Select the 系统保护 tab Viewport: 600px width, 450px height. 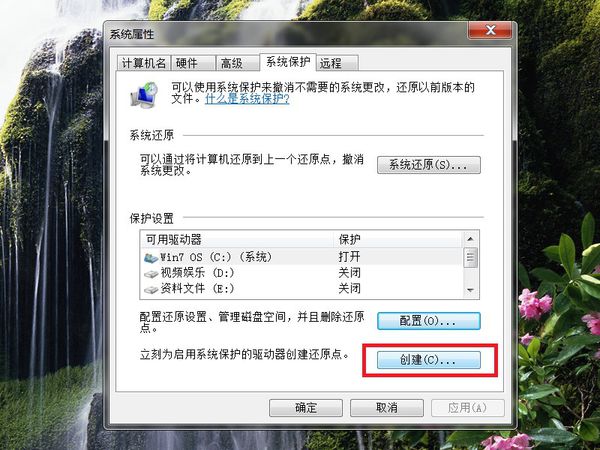(288, 62)
